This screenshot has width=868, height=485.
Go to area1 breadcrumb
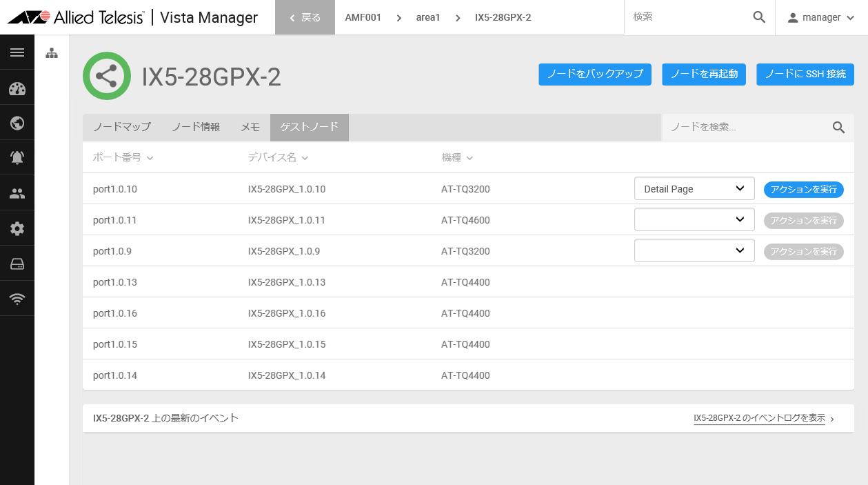click(428, 17)
